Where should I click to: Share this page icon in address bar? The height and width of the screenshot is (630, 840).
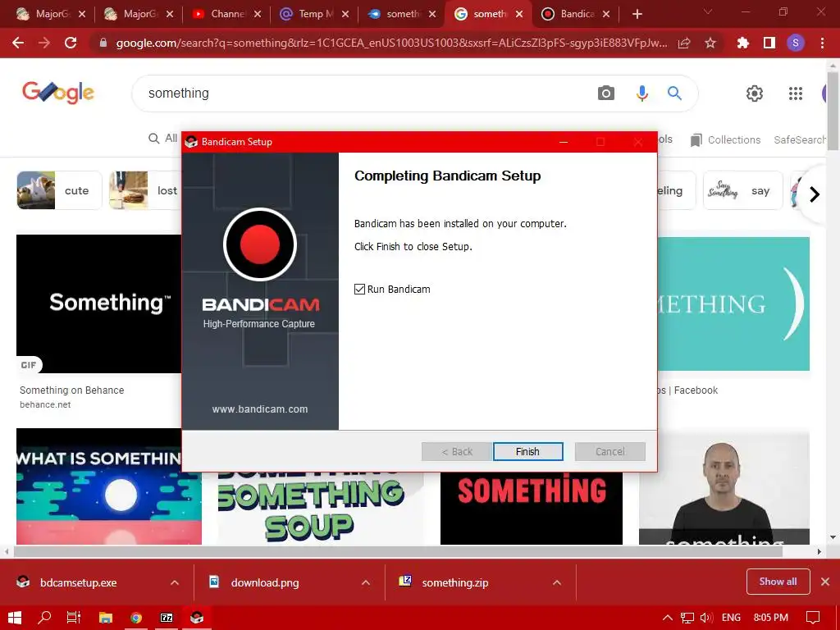(x=684, y=43)
